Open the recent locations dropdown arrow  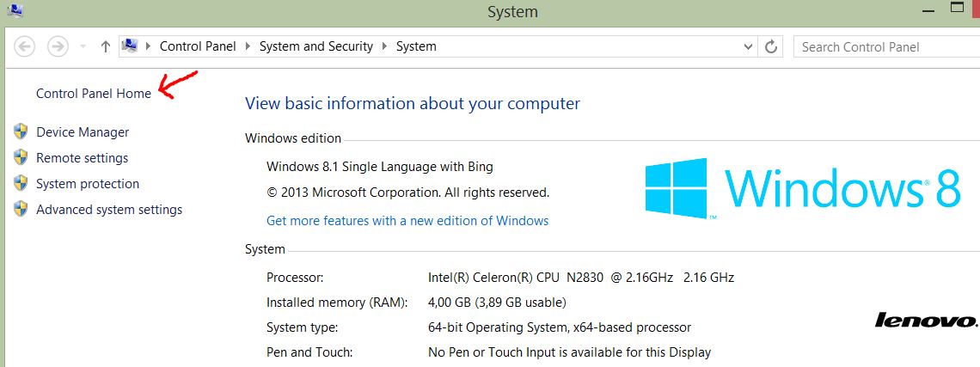point(83,47)
